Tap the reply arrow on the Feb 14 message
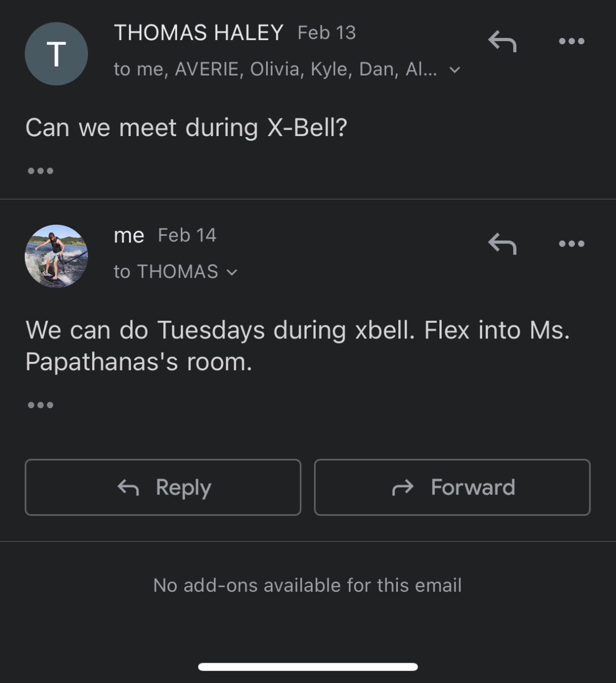Screen dimensions: 616x683 point(502,244)
